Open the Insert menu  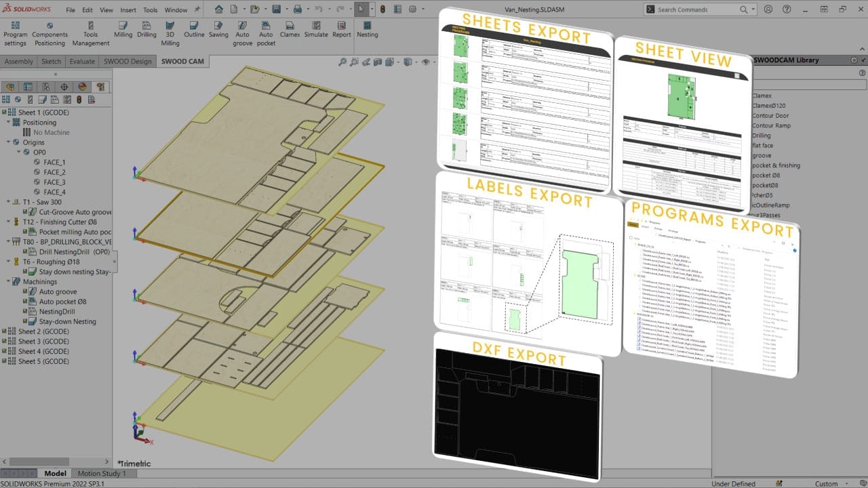coord(127,10)
